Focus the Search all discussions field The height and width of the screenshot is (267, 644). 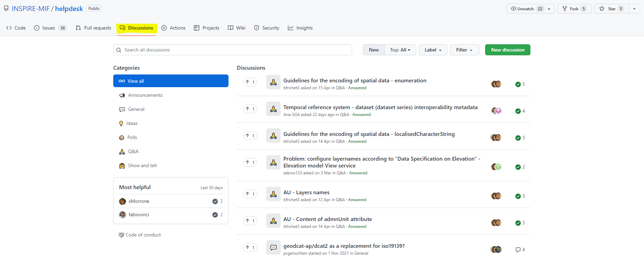(233, 50)
